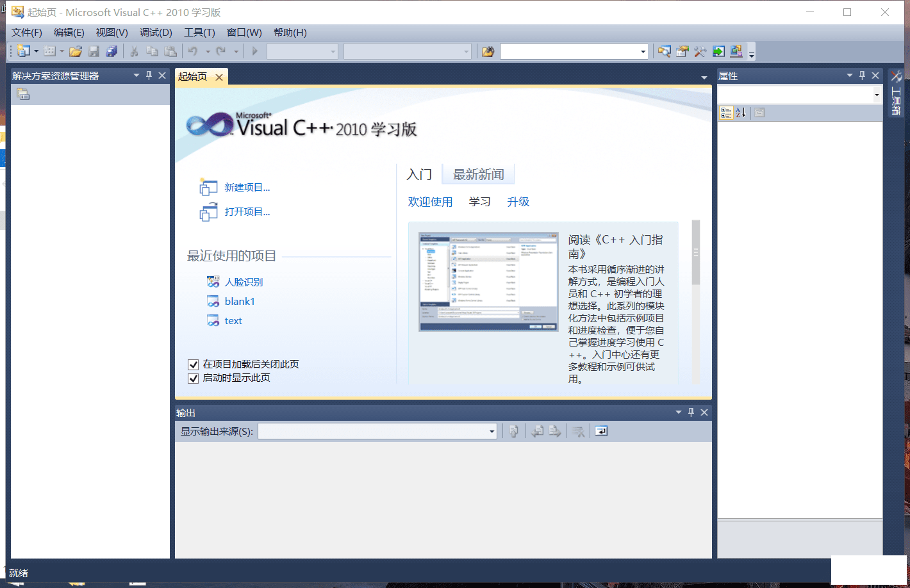Image resolution: width=910 pixels, height=588 pixels.
Task: Click the 升级 link
Action: (518, 202)
